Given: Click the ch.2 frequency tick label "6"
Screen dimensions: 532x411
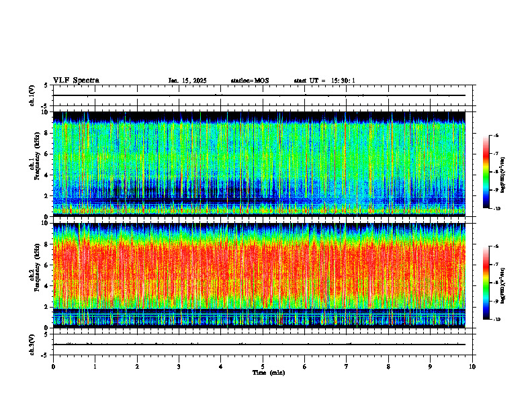Looking at the screenshot, I should 47,265.
